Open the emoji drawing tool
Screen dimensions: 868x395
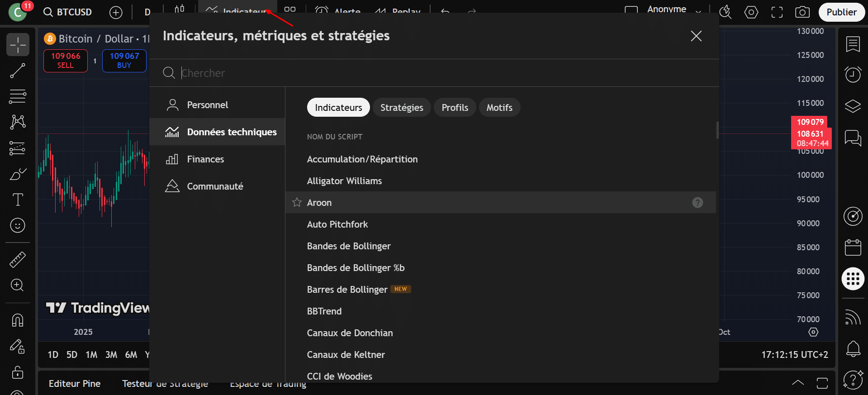click(x=18, y=225)
